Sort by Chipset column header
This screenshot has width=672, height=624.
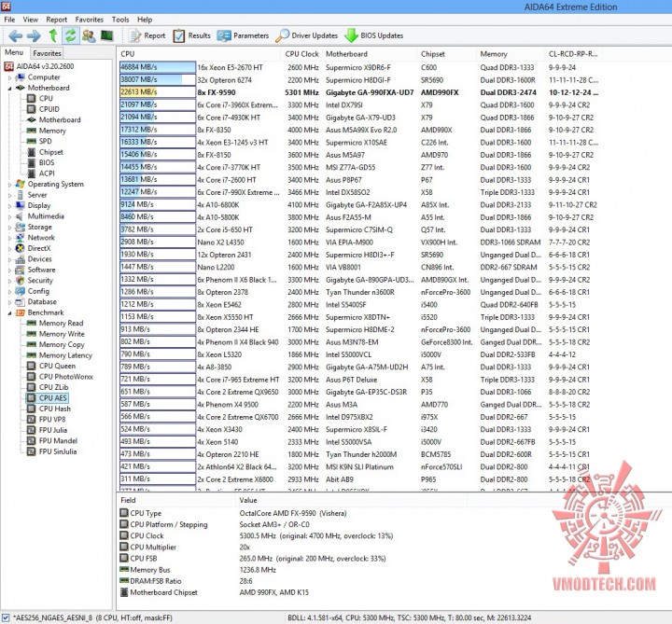(x=446, y=54)
